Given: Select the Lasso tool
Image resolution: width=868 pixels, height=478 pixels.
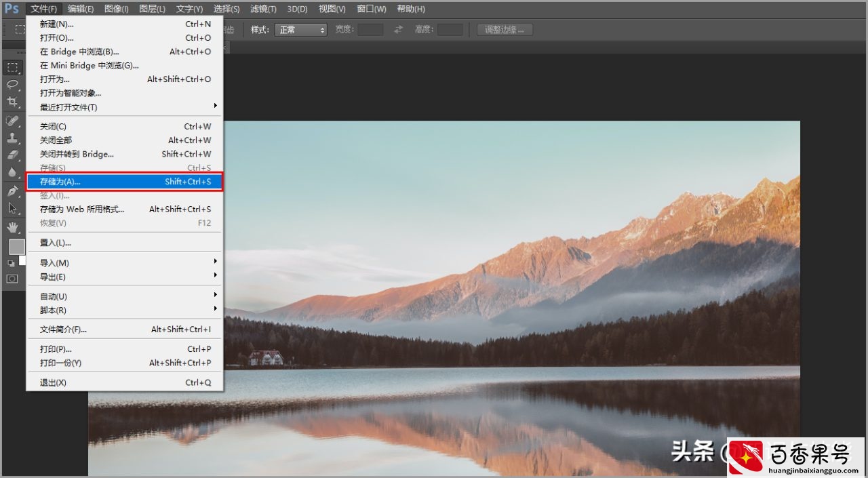Looking at the screenshot, I should click(13, 84).
